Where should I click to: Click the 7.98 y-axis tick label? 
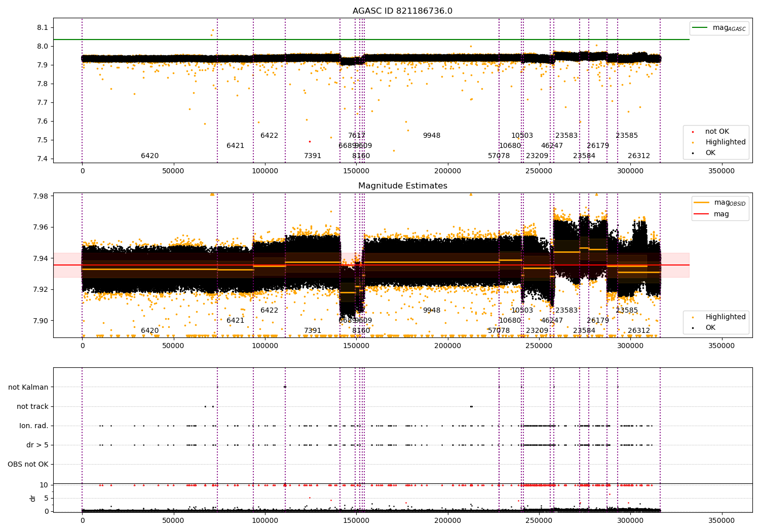[41, 196]
